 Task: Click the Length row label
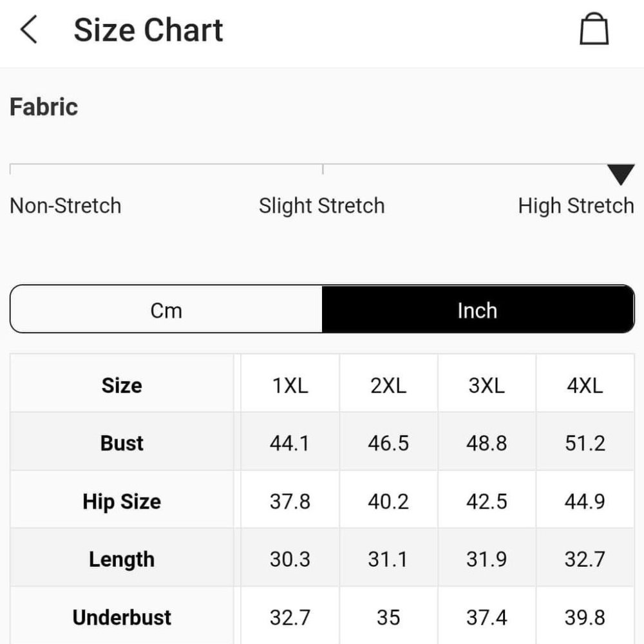pos(122,560)
